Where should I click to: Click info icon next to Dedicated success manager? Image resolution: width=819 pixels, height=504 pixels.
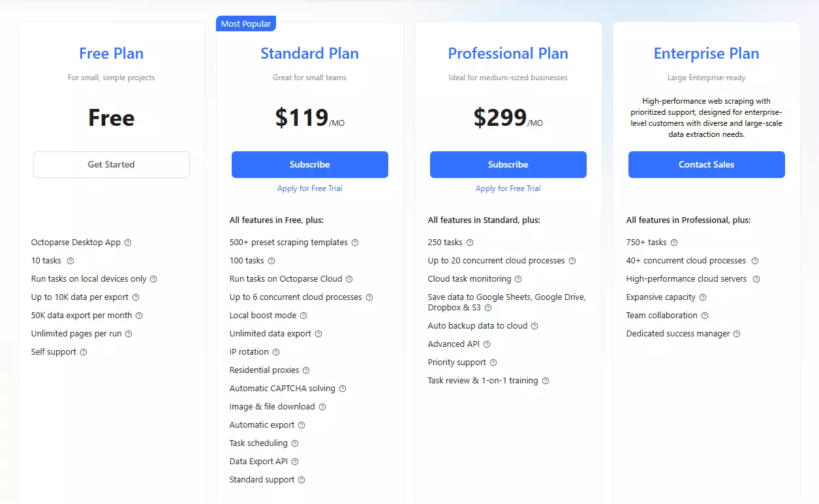click(737, 334)
